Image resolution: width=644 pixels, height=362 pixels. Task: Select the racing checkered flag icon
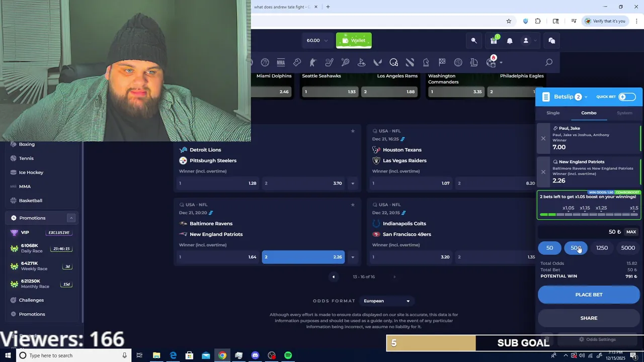coord(442,62)
